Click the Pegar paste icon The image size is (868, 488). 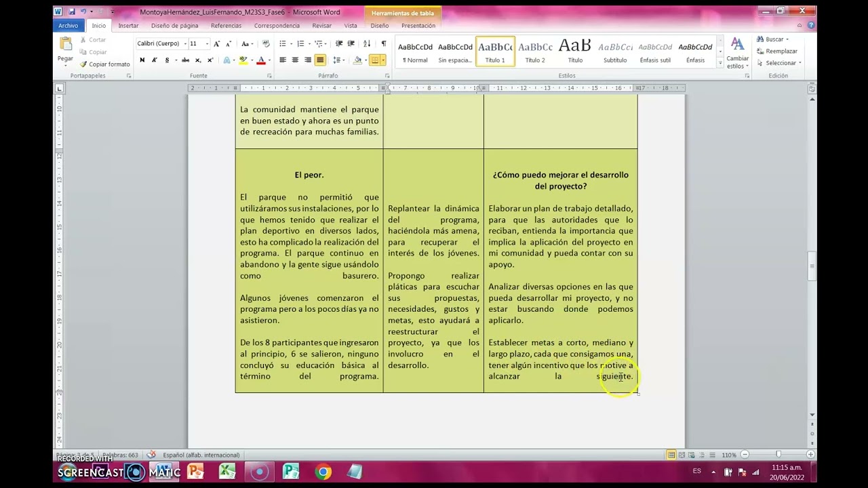pyautogui.click(x=65, y=45)
